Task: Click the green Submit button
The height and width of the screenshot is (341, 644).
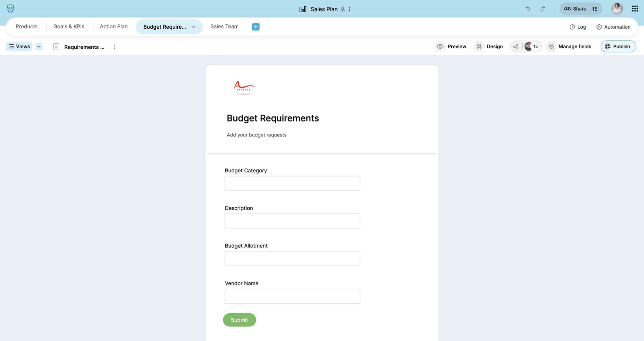Action: (239, 320)
